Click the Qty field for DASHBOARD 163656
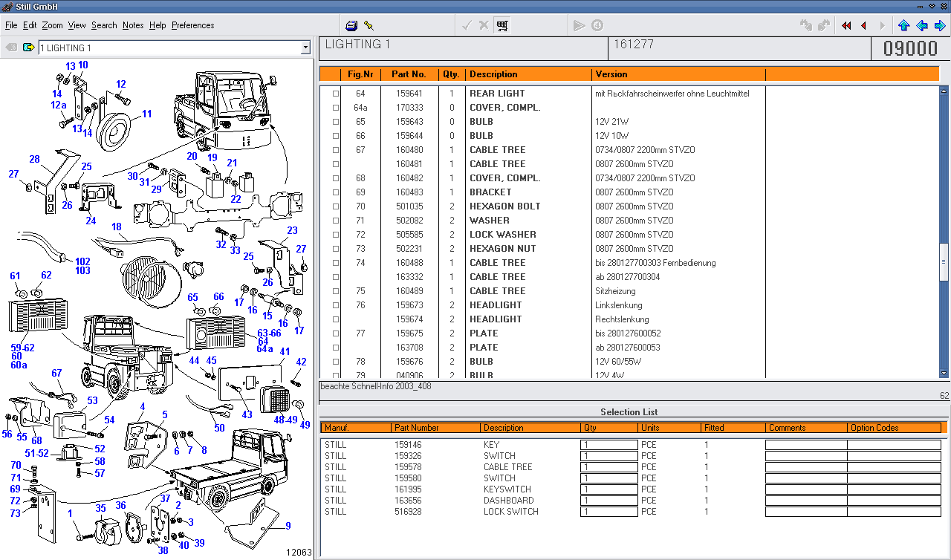Screen dimensions: 951x560 point(609,501)
